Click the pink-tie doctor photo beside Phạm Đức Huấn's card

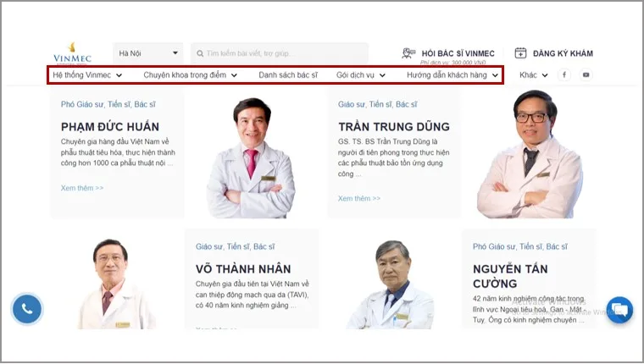click(251, 158)
